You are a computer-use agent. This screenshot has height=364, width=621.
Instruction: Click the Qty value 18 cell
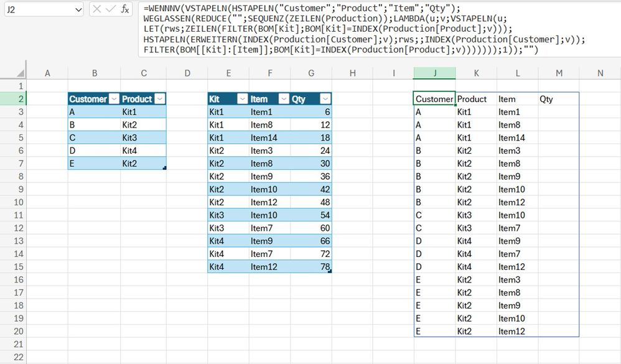click(311, 138)
